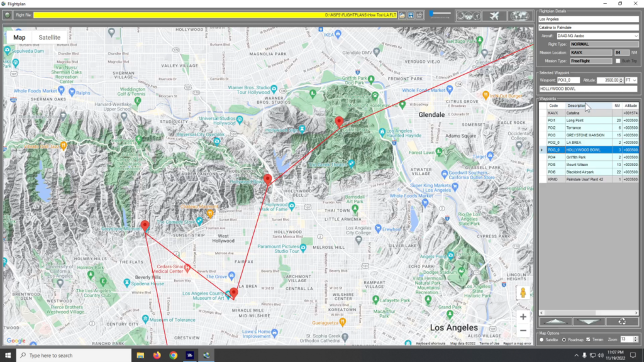Open the FT altitude units dropdown
Image resolution: width=644 pixels, height=362 pixels.
pyautogui.click(x=631, y=80)
